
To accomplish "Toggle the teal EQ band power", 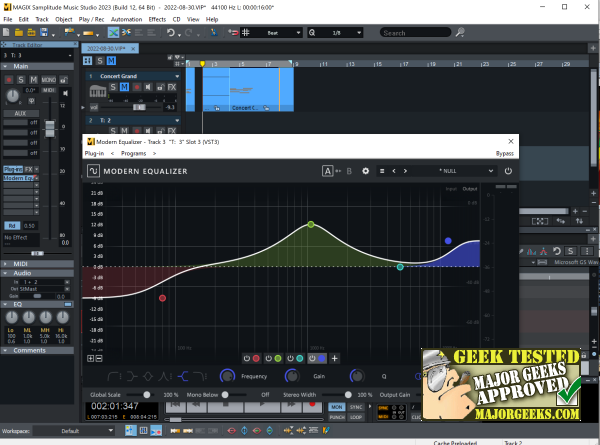I will pyautogui.click(x=290, y=359).
